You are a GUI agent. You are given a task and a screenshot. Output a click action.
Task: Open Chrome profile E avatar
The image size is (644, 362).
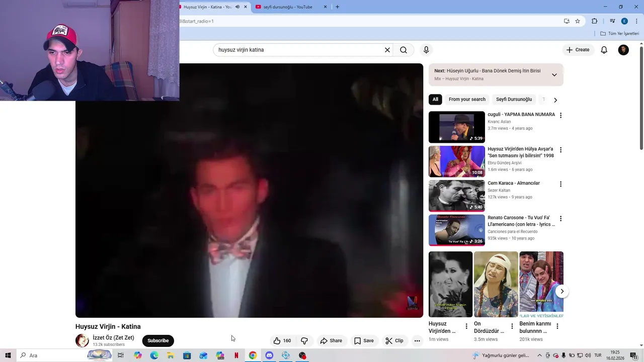[x=624, y=21]
